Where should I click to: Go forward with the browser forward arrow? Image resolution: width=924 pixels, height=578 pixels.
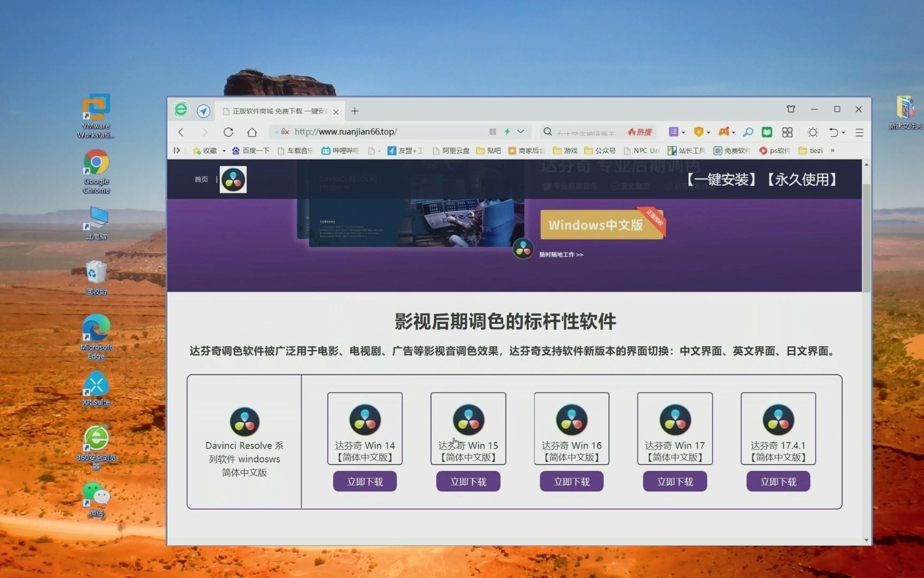point(204,132)
